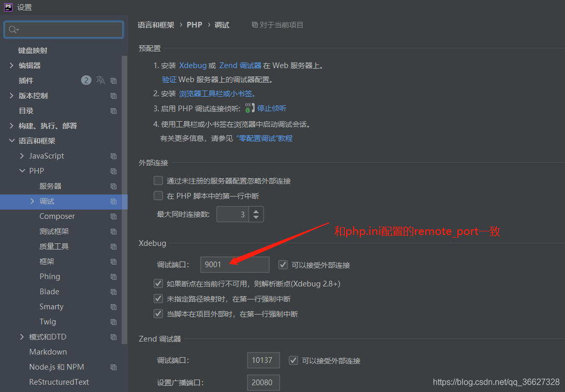This screenshot has width=565, height=392.
Task: Expand the 模式和DTD node
Action: click(x=22, y=337)
